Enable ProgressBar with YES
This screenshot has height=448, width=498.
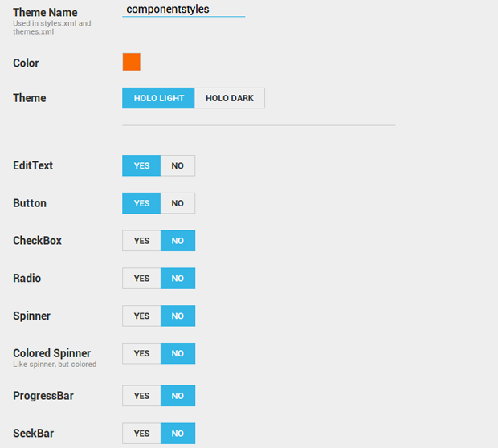point(141,396)
